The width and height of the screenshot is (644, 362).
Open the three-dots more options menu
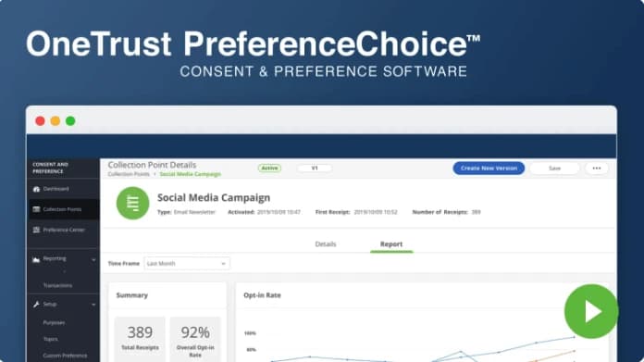click(597, 169)
